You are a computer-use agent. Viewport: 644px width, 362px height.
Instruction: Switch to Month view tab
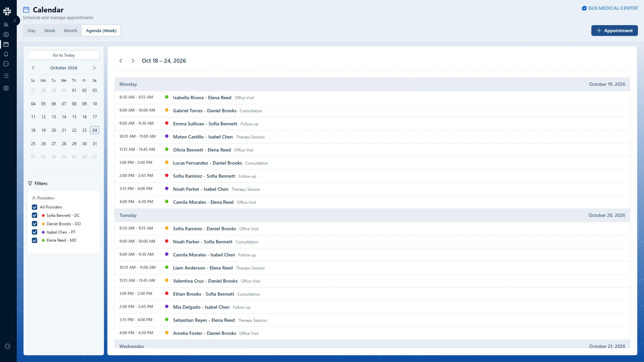(70, 31)
